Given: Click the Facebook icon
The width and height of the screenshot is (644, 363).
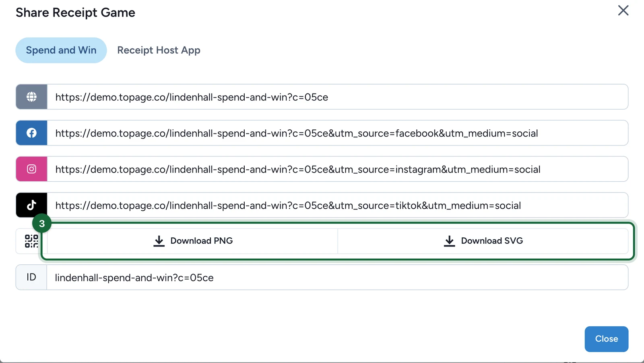Looking at the screenshot, I should pos(31,133).
